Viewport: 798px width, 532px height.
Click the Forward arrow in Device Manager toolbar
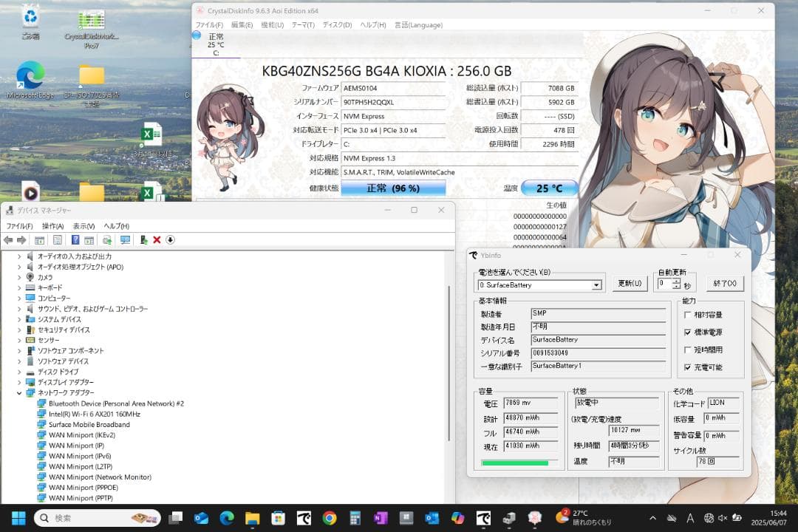(x=21, y=240)
